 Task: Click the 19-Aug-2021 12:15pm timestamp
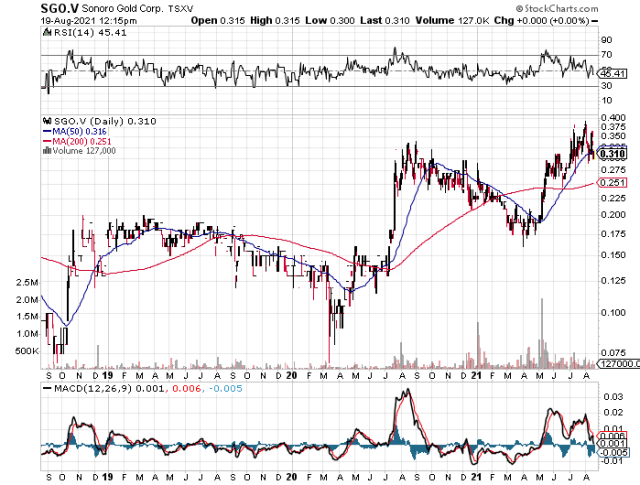click(89, 20)
